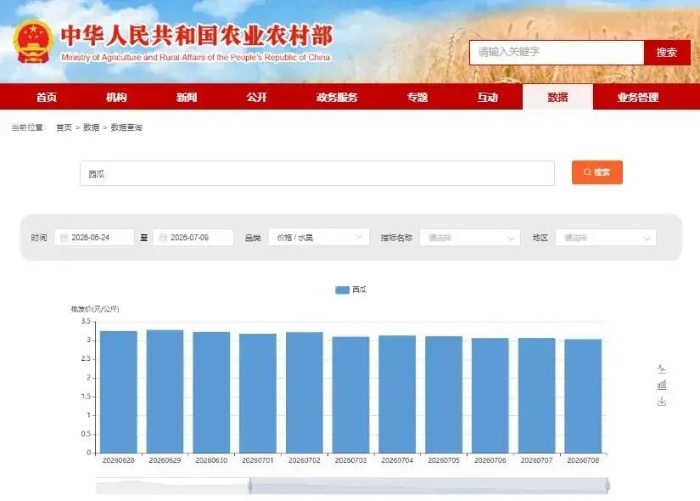Click breadcrumb link 数据
700x501 pixels.
(91, 128)
